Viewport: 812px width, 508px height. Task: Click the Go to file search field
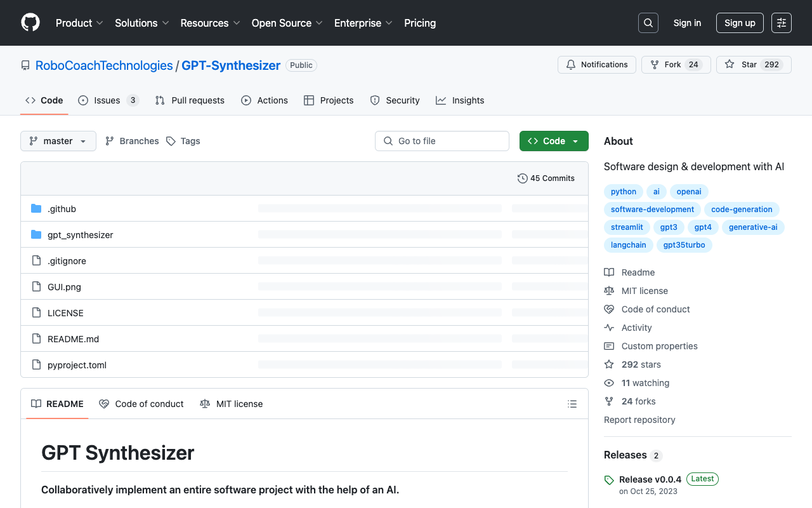(x=442, y=141)
